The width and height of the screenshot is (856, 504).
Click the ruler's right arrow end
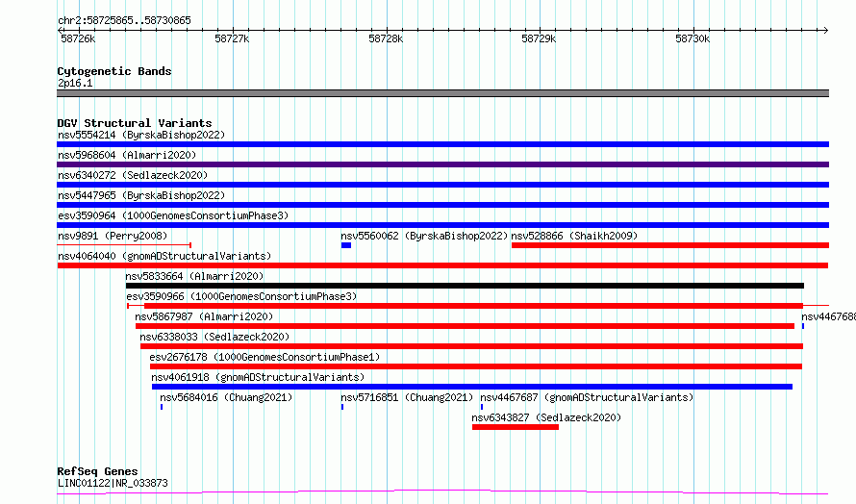point(826,30)
